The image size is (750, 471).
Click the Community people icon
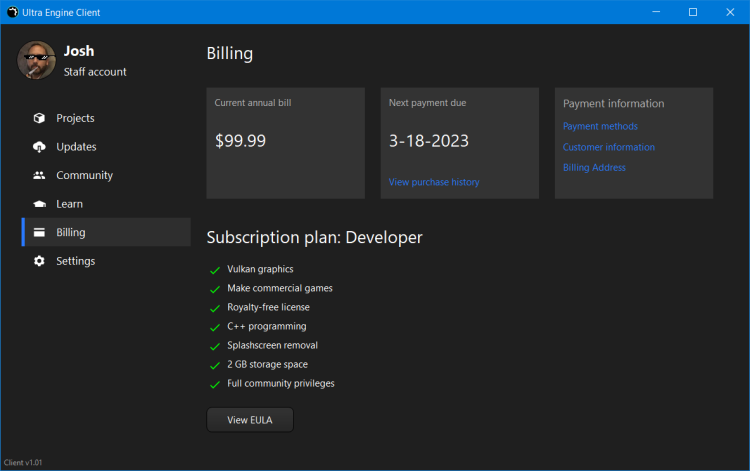click(x=39, y=175)
